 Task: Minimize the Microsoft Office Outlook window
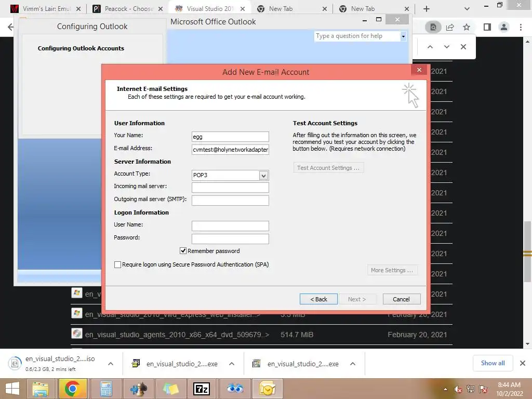(365, 20)
